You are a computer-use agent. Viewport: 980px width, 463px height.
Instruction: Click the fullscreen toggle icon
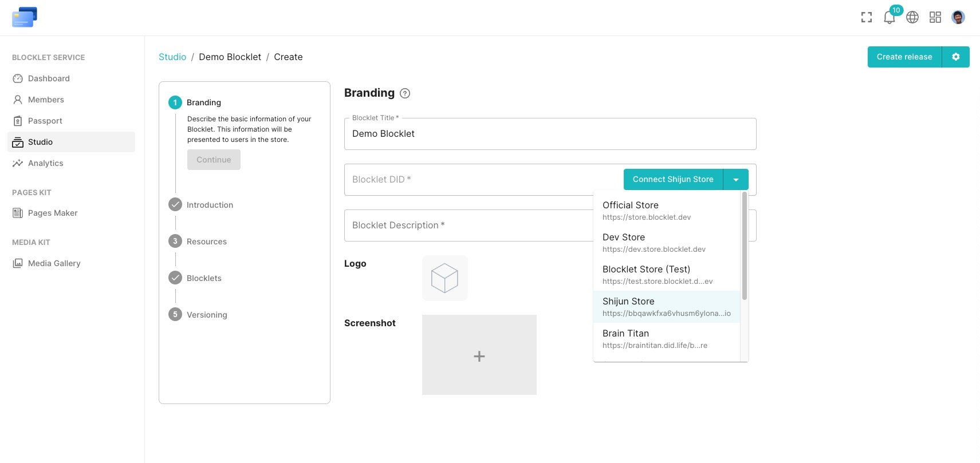click(x=866, y=18)
